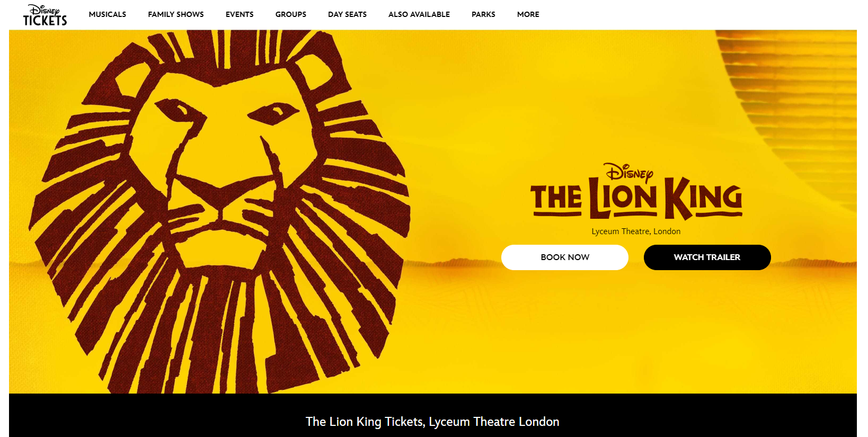Select the Lyceum Theatre, London text
The width and height of the screenshot is (868, 437).
coord(636,231)
